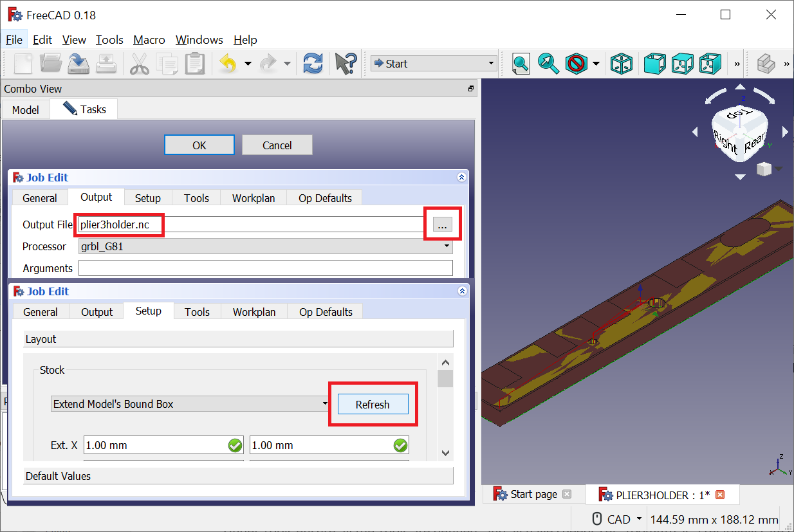
Task: Open the Start workbench selector dropdown
Action: click(434, 64)
